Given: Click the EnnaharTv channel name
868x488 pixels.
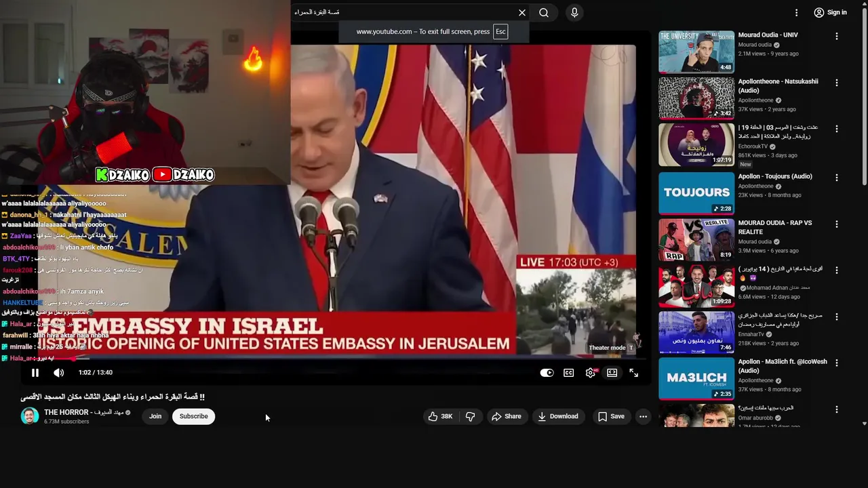Looking at the screenshot, I should click(x=751, y=334).
